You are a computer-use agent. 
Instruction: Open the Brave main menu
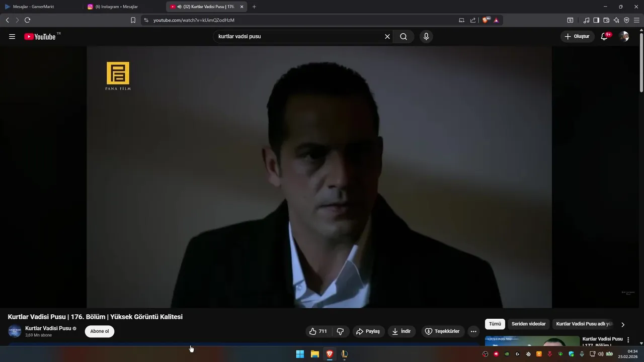pos(636,20)
